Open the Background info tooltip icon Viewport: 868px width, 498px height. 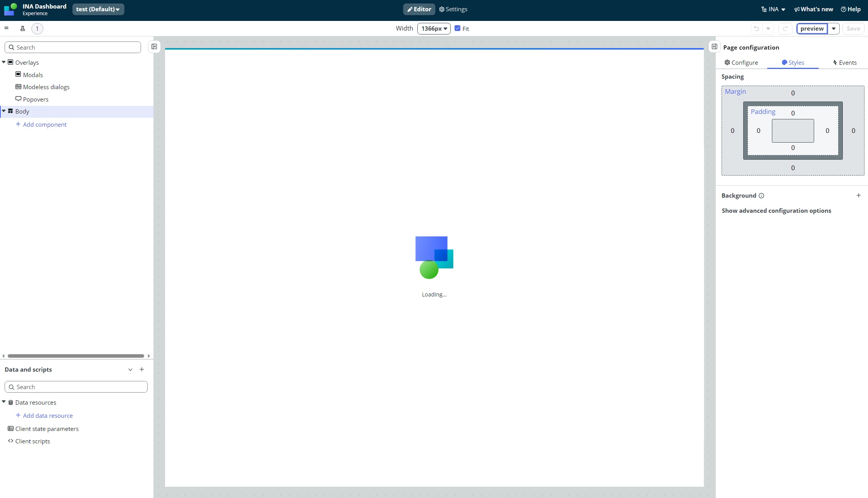[761, 196]
